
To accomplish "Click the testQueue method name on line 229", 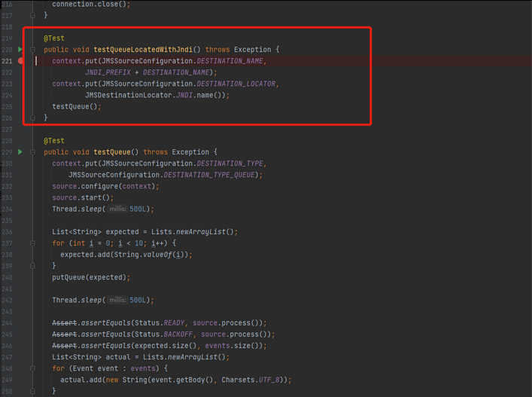I will tap(112, 152).
